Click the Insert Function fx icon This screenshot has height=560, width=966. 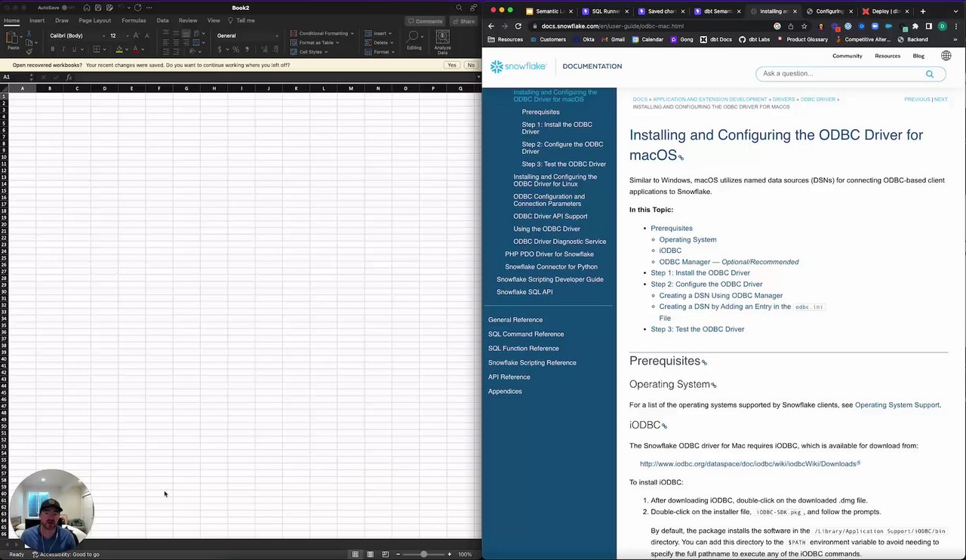pyautogui.click(x=68, y=77)
